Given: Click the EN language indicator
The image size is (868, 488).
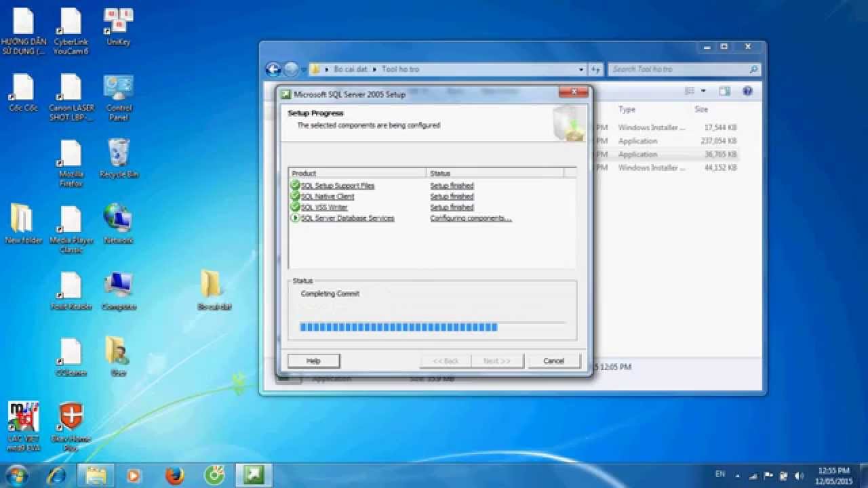Looking at the screenshot, I should tap(720, 474).
